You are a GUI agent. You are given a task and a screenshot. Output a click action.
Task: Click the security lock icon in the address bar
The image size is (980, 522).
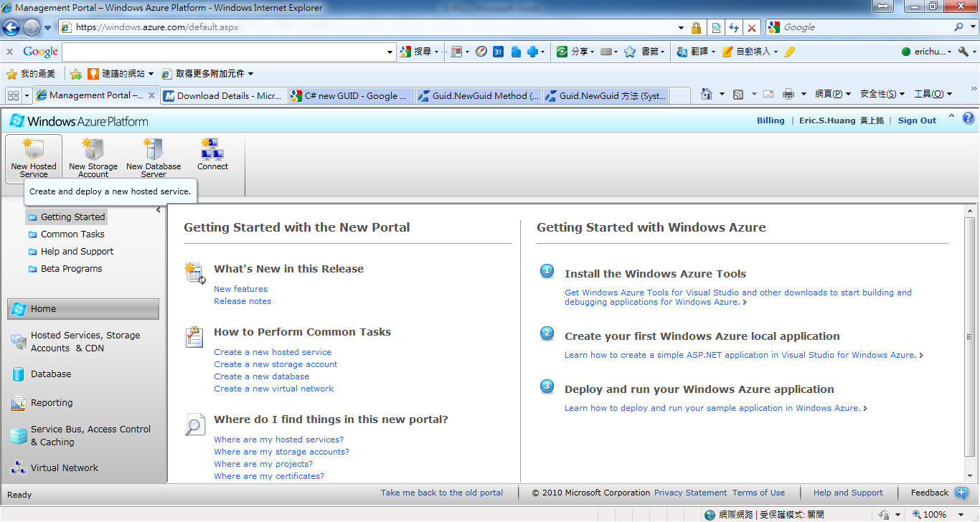pos(696,28)
